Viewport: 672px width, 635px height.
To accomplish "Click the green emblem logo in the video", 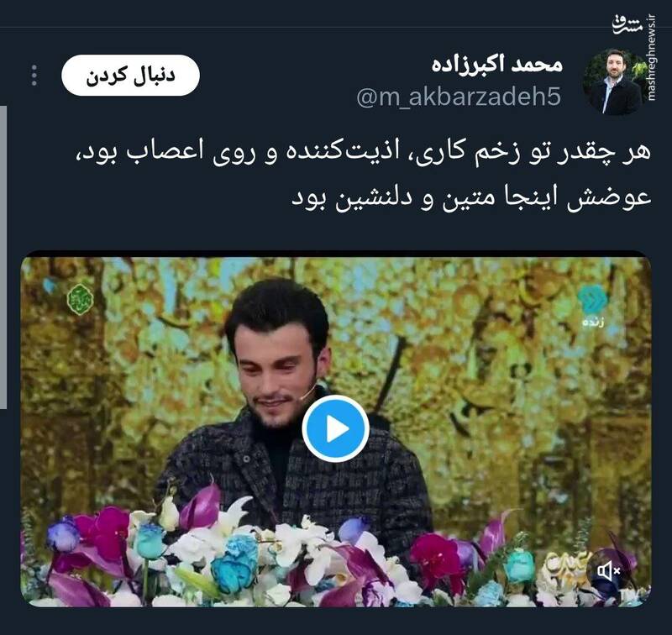I will 80,299.
